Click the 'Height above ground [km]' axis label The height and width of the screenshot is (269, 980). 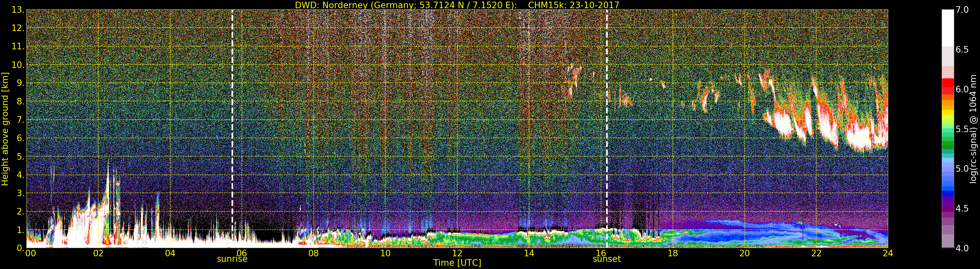tap(5, 129)
